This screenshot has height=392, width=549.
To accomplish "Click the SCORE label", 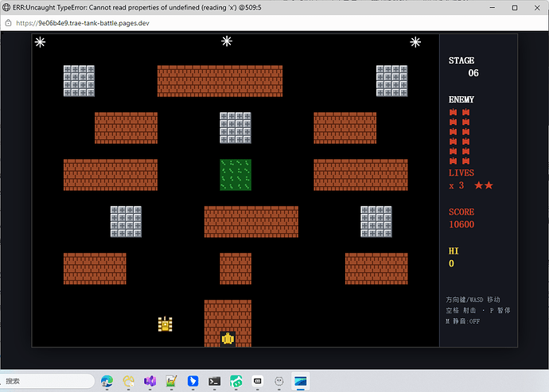I will click(461, 212).
